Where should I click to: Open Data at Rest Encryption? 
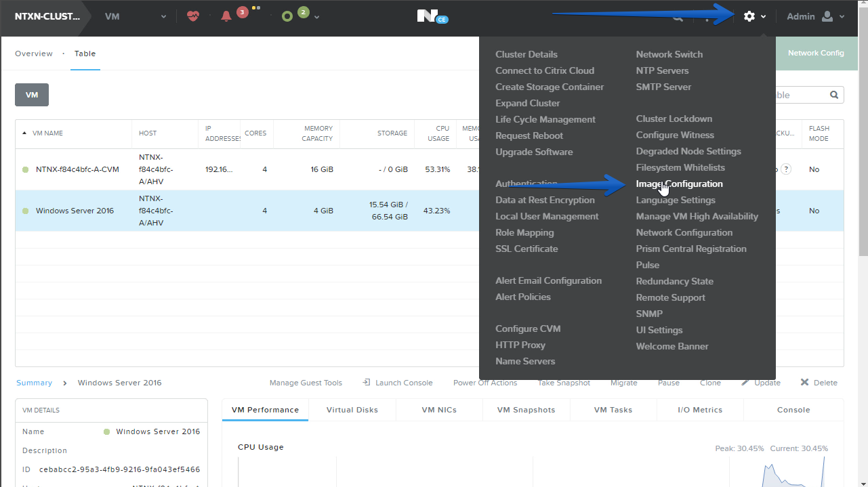coord(545,200)
